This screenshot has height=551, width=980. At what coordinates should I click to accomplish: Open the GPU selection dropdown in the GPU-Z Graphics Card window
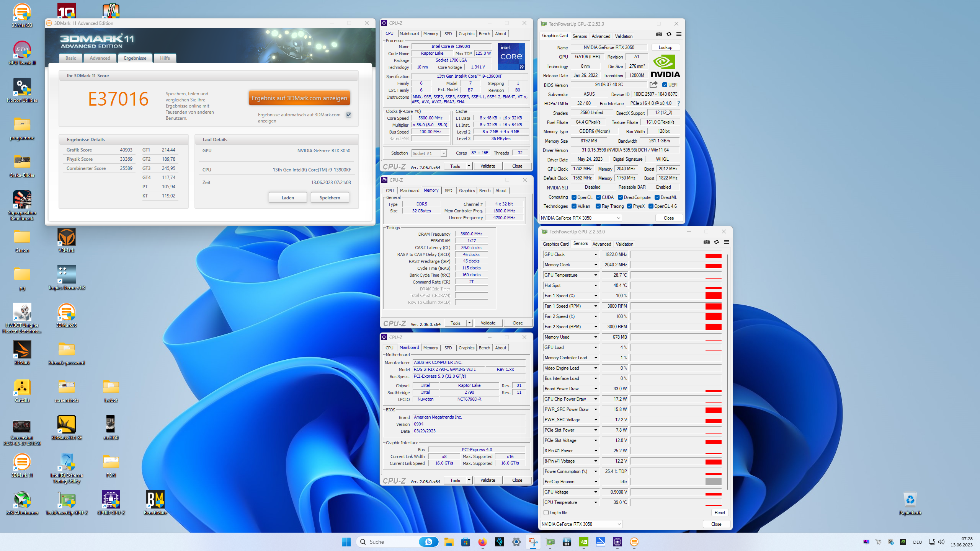click(580, 218)
